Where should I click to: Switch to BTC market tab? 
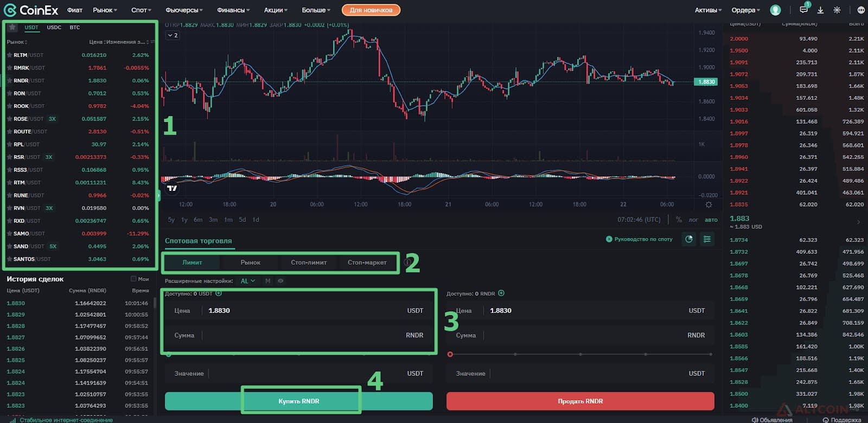[75, 27]
